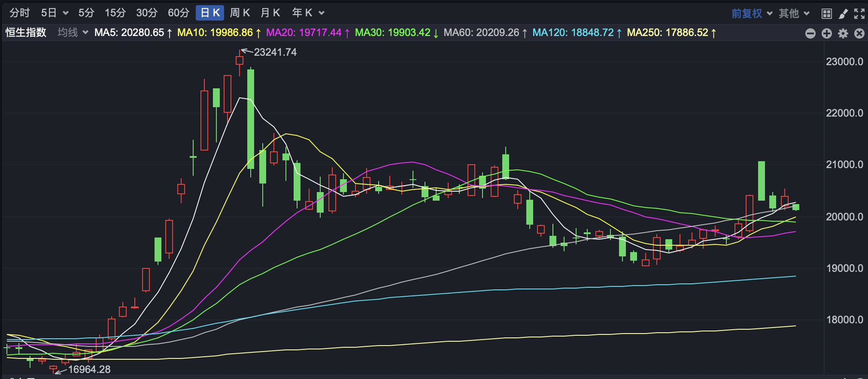Select the 60分 timeframe
The width and height of the screenshot is (868, 379).
(179, 13)
